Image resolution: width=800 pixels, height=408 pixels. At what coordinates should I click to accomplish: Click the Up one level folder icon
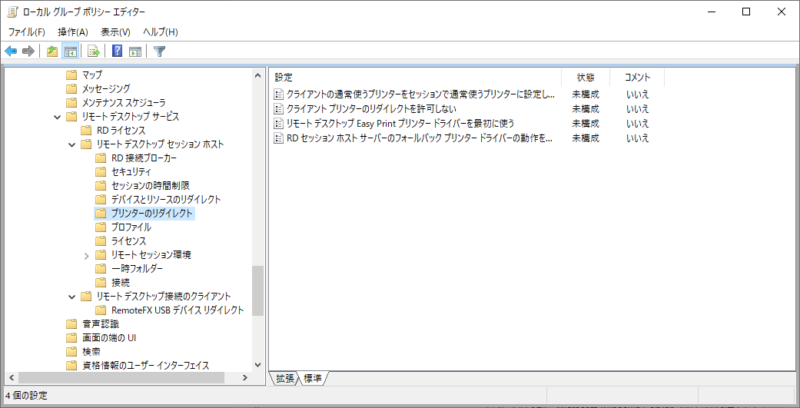click(x=52, y=51)
